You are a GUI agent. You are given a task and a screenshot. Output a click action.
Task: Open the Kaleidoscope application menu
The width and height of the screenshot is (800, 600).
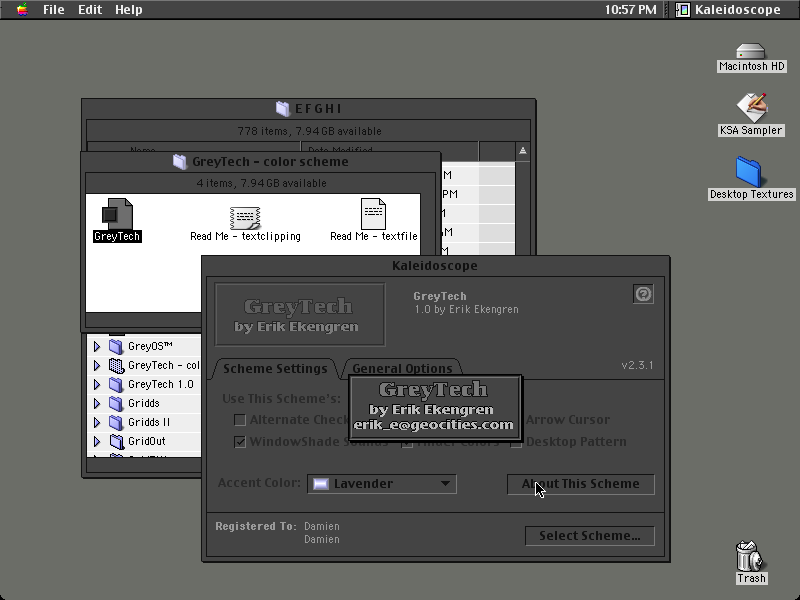pos(730,10)
